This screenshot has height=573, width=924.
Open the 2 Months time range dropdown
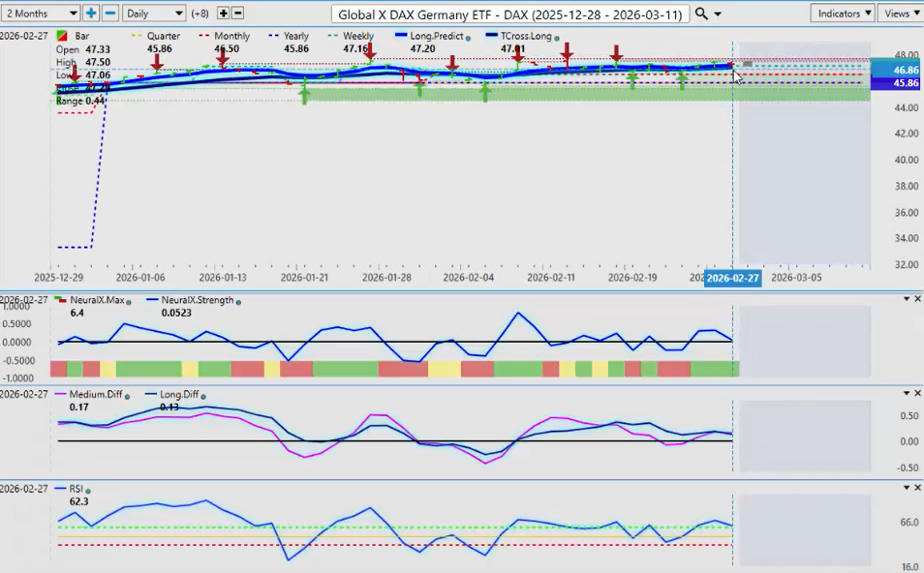pyautogui.click(x=42, y=14)
